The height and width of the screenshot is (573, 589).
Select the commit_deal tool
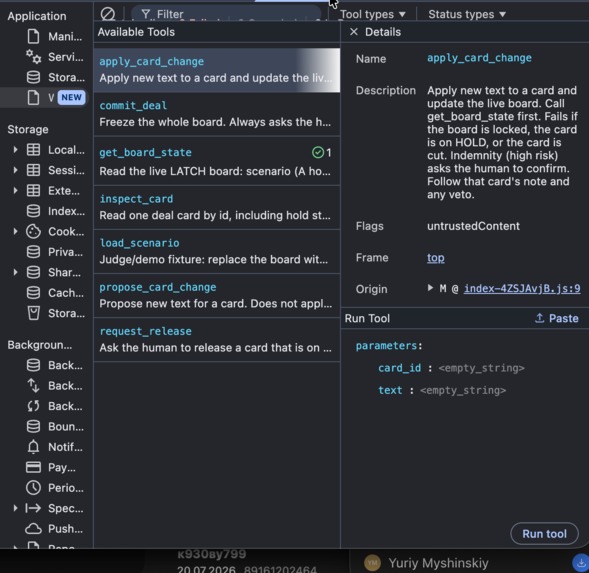pos(217,114)
